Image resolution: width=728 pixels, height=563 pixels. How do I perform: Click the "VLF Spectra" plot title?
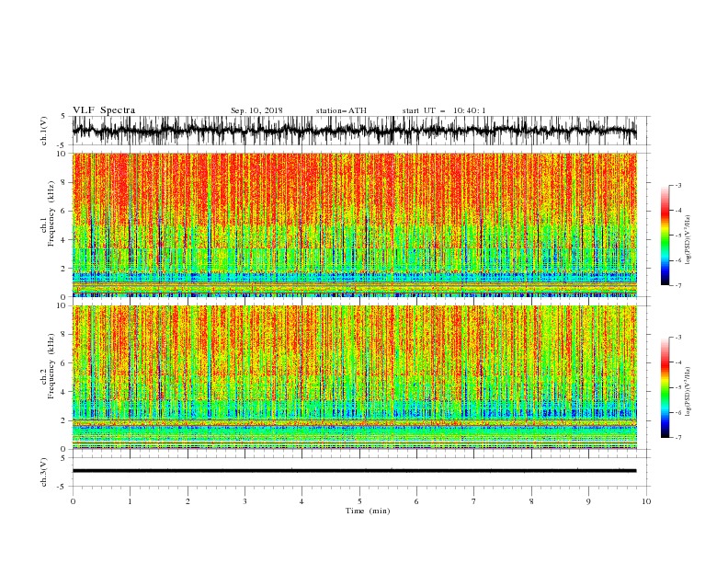(104, 110)
